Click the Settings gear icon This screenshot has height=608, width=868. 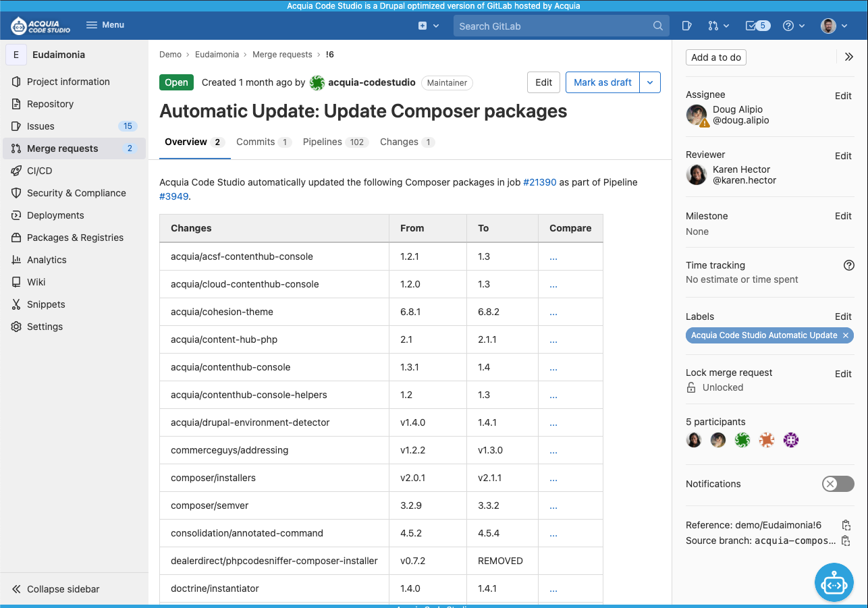click(16, 327)
